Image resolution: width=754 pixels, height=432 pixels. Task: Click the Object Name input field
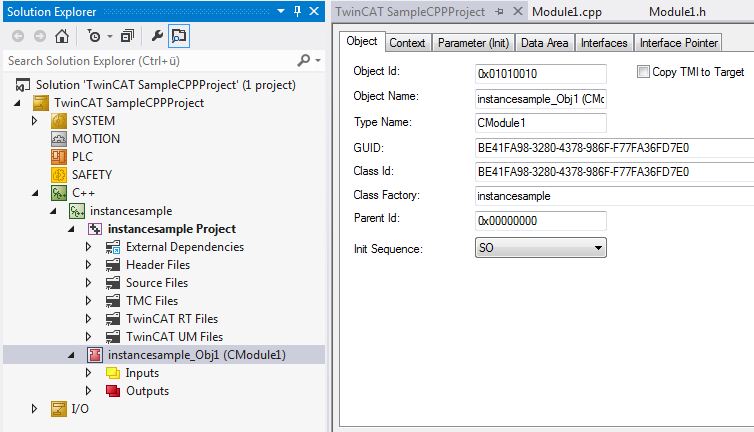(540, 99)
